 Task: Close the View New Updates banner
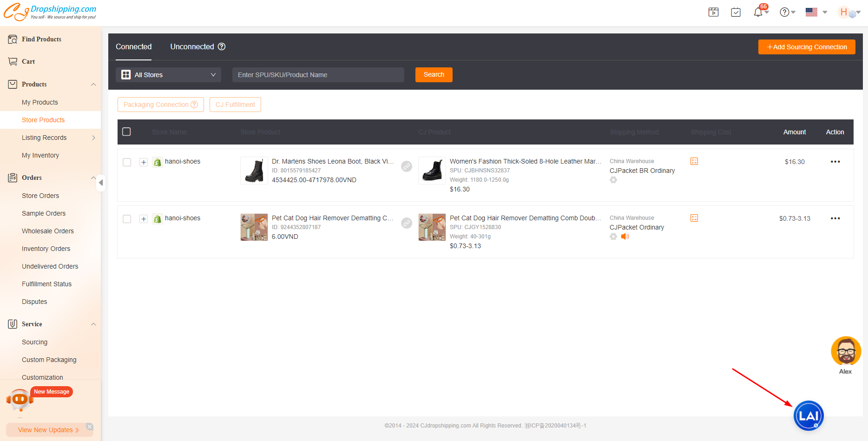pyautogui.click(x=90, y=427)
